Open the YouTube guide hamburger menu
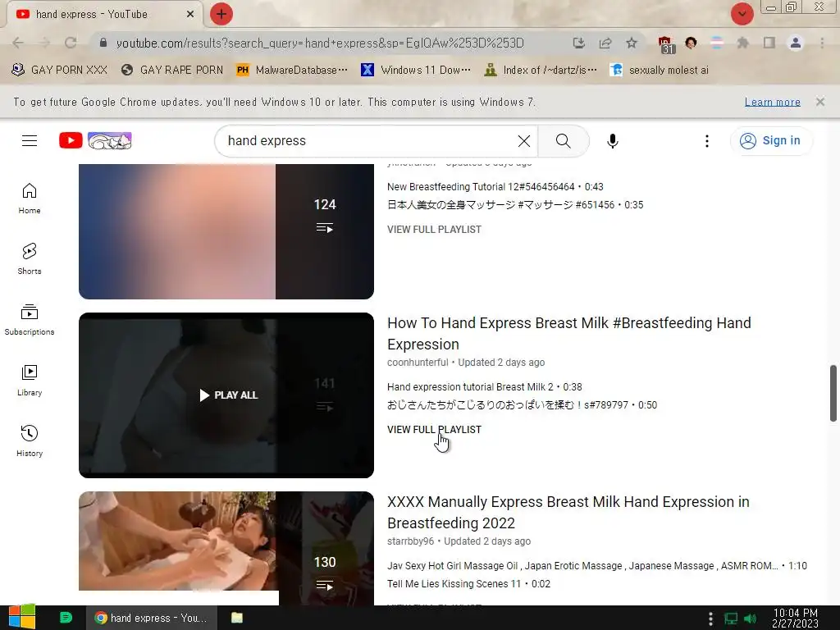Image resolution: width=840 pixels, height=630 pixels. pyautogui.click(x=30, y=141)
